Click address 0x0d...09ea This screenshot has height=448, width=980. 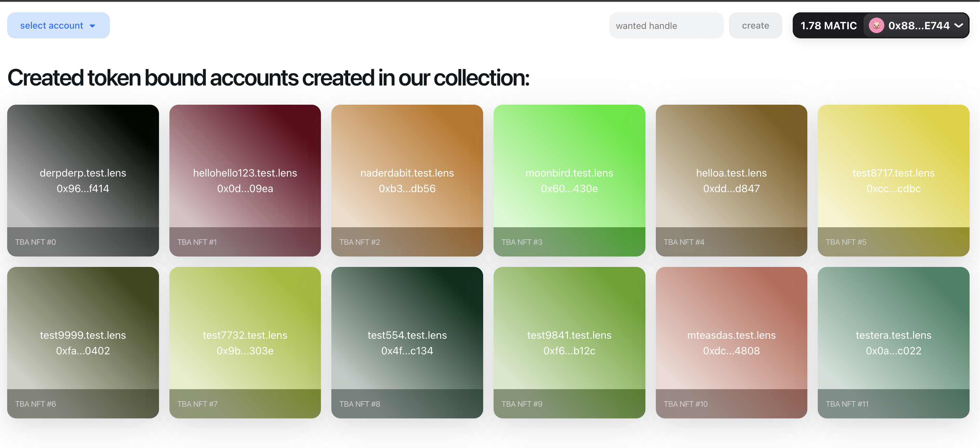245,189
